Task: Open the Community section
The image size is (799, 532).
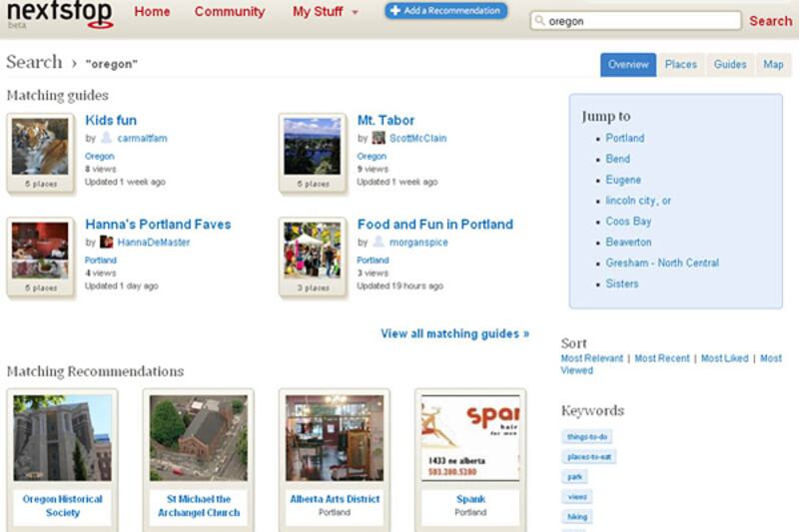Action: (230, 12)
